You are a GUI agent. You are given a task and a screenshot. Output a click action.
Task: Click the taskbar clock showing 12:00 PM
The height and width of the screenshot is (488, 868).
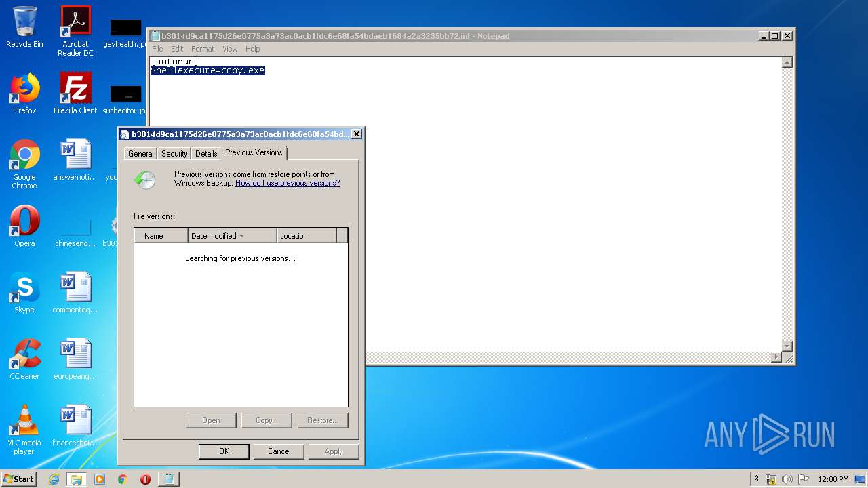click(833, 479)
